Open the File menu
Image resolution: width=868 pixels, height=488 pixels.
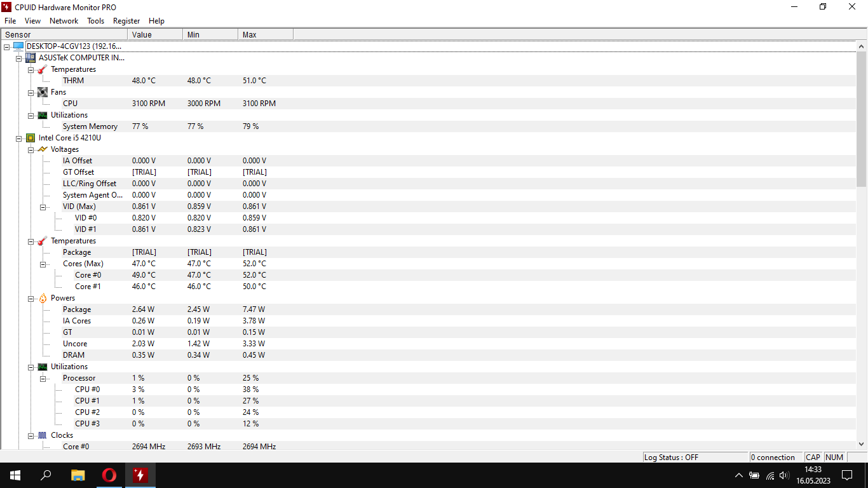(10, 21)
